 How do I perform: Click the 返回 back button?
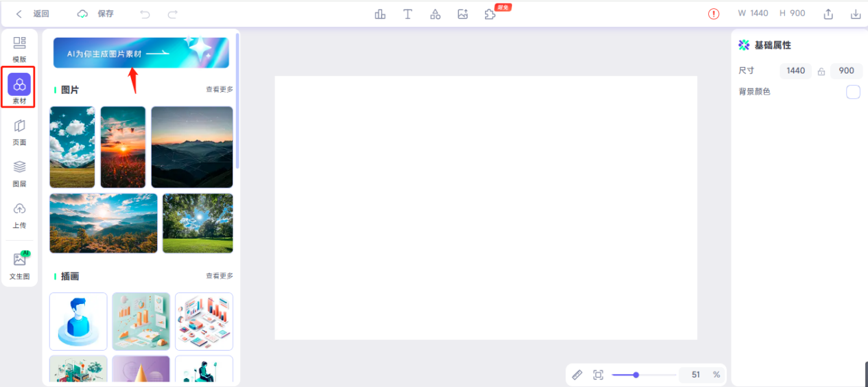tap(33, 14)
